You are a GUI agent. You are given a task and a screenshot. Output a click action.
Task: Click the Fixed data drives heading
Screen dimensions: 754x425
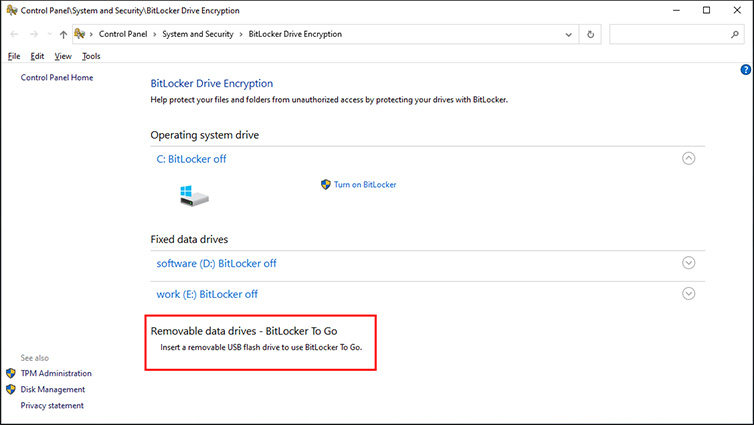(x=189, y=239)
